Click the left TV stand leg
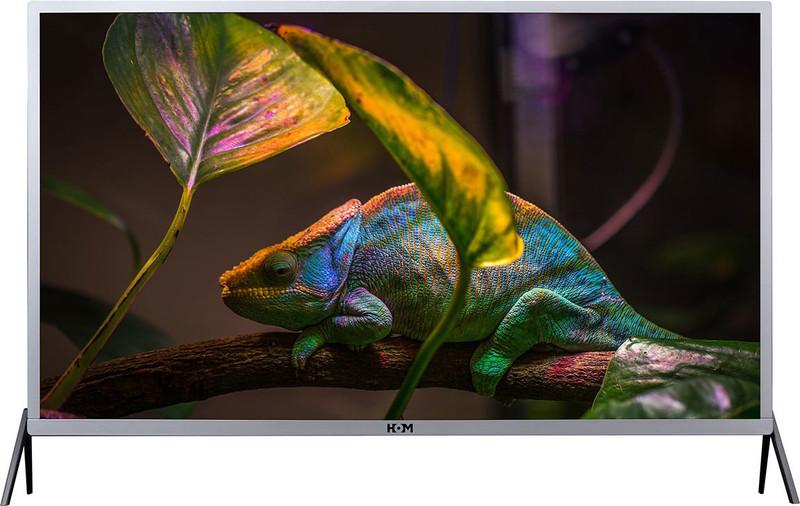Screen dimensions: 800x506 [x=17, y=458]
